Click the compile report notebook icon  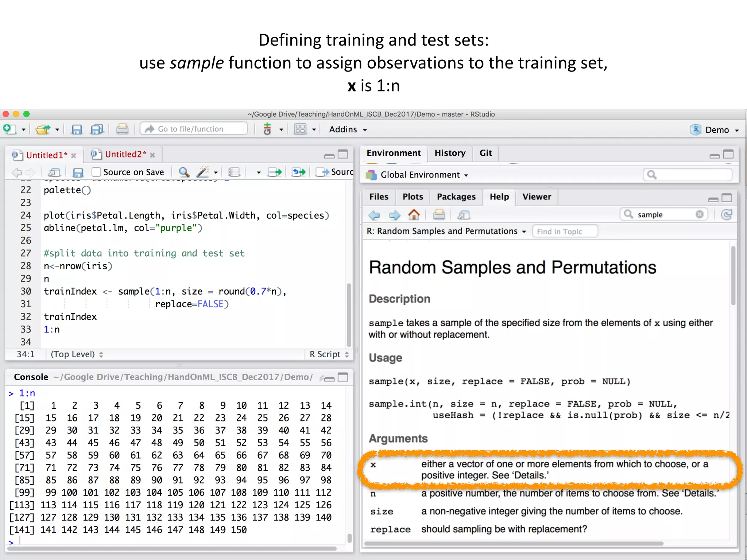[x=234, y=172]
